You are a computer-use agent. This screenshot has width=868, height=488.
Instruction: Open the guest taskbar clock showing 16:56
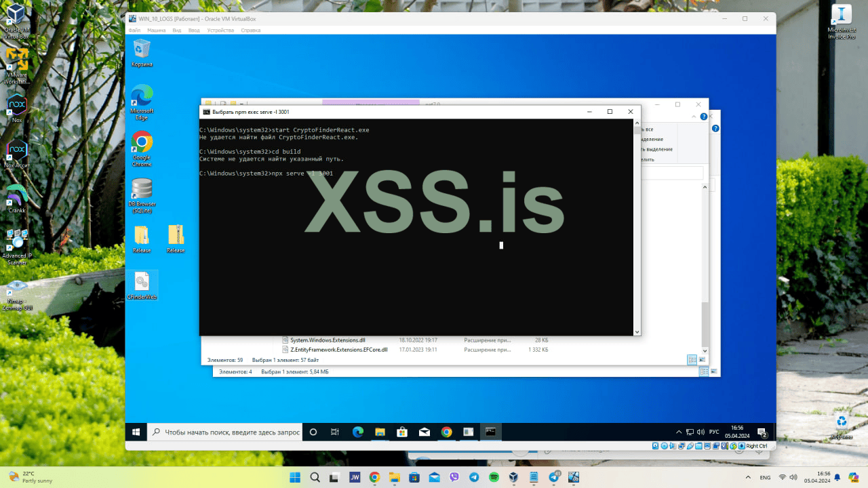(736, 432)
